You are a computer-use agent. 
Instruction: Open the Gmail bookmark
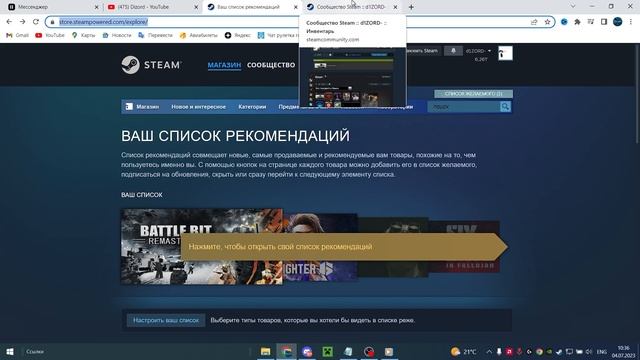[x=17, y=36]
